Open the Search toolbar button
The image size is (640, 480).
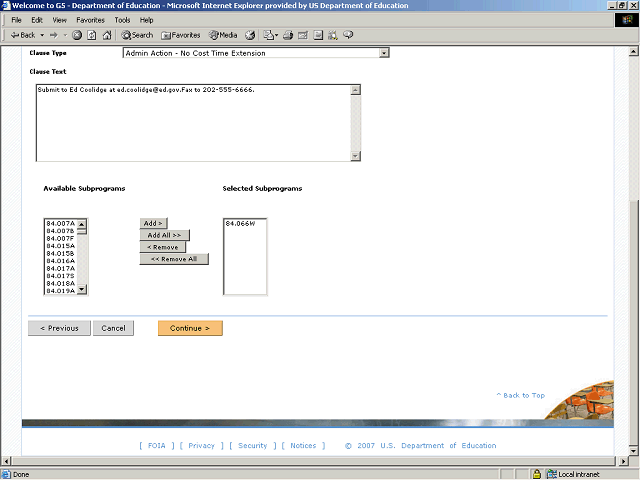137,36
